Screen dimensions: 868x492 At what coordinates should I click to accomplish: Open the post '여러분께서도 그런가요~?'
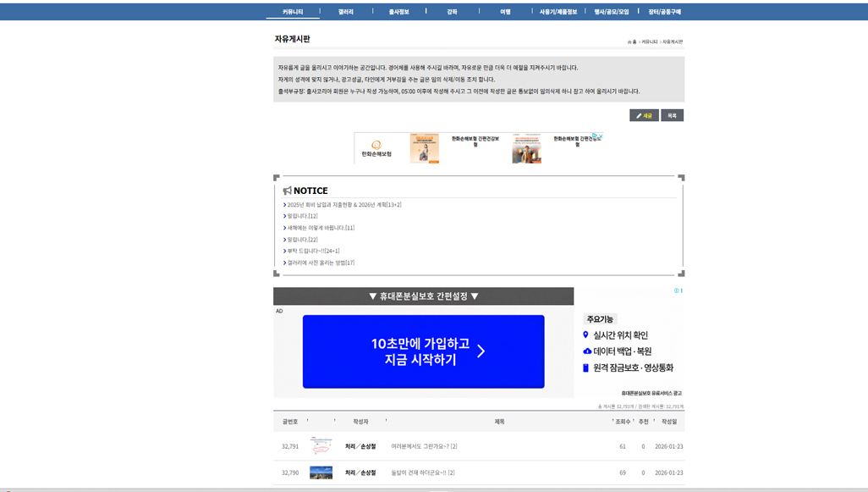point(420,446)
